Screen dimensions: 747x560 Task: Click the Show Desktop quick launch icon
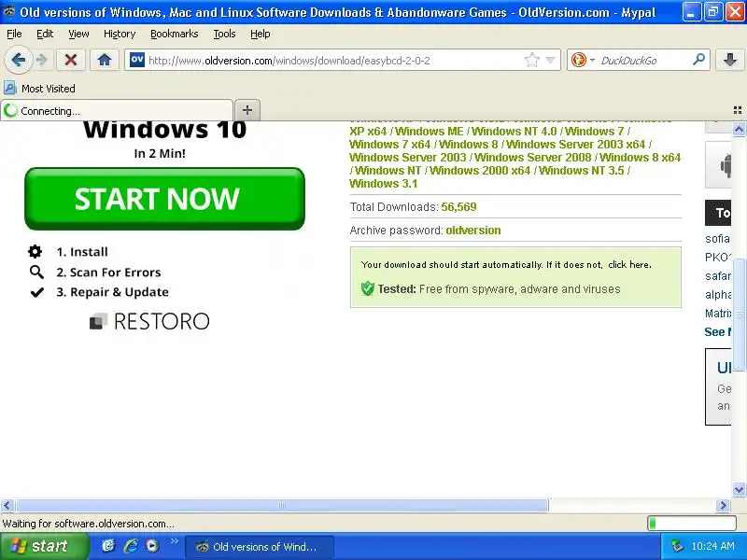point(108,546)
